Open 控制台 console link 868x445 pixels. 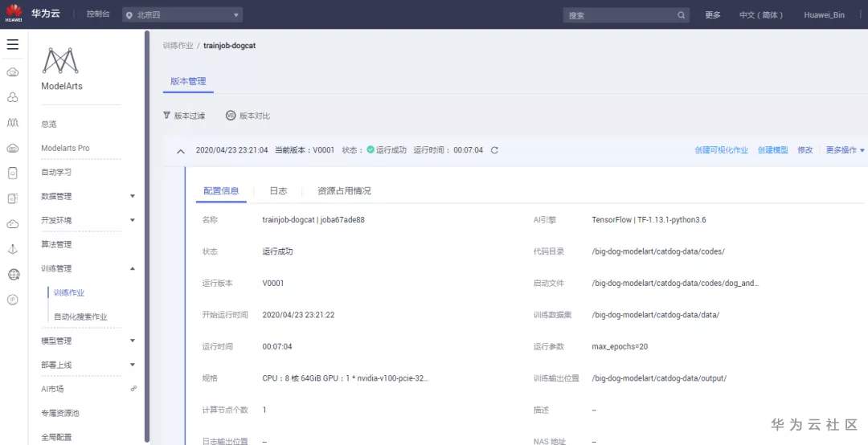tap(97, 15)
